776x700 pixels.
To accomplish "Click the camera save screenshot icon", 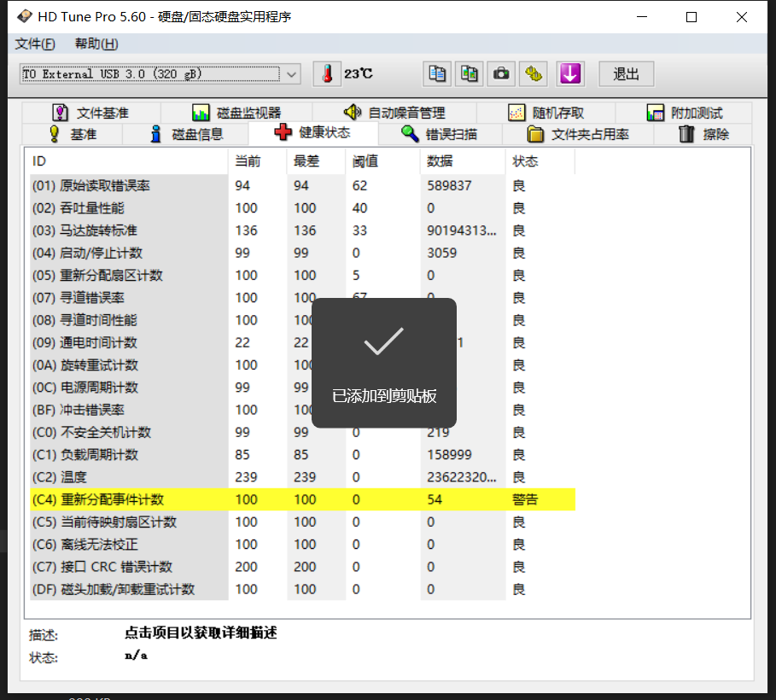I will click(x=502, y=74).
